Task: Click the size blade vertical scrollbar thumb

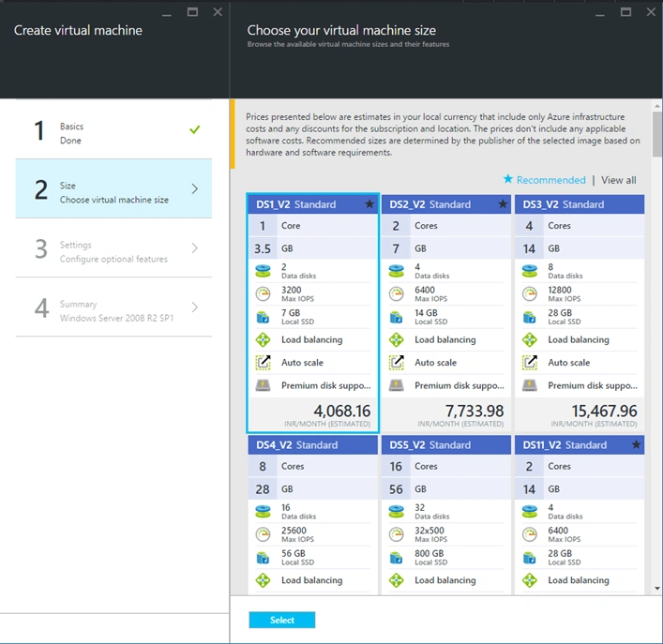Action: pos(657,134)
